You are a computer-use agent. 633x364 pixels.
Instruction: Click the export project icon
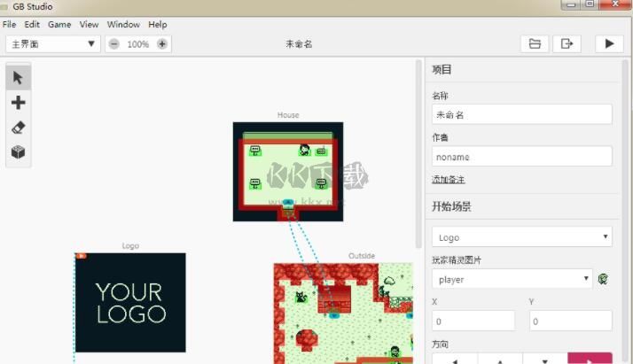[567, 43]
